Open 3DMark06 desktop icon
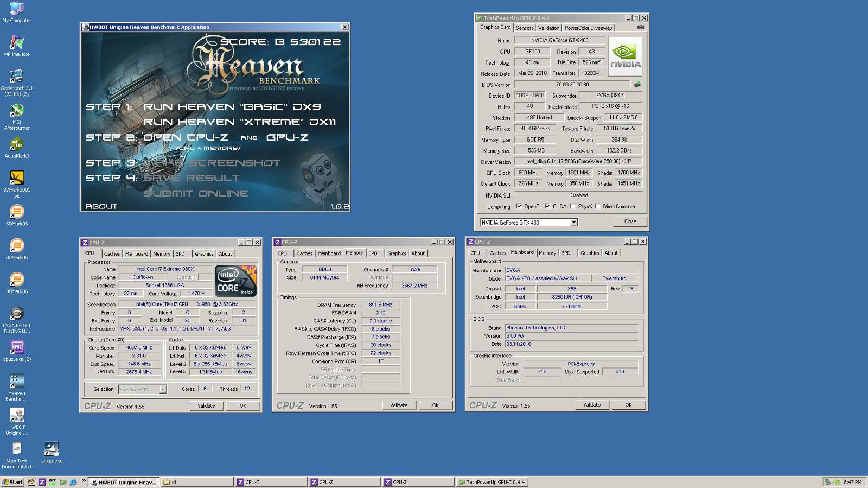The height and width of the screenshot is (488, 868). click(17, 283)
